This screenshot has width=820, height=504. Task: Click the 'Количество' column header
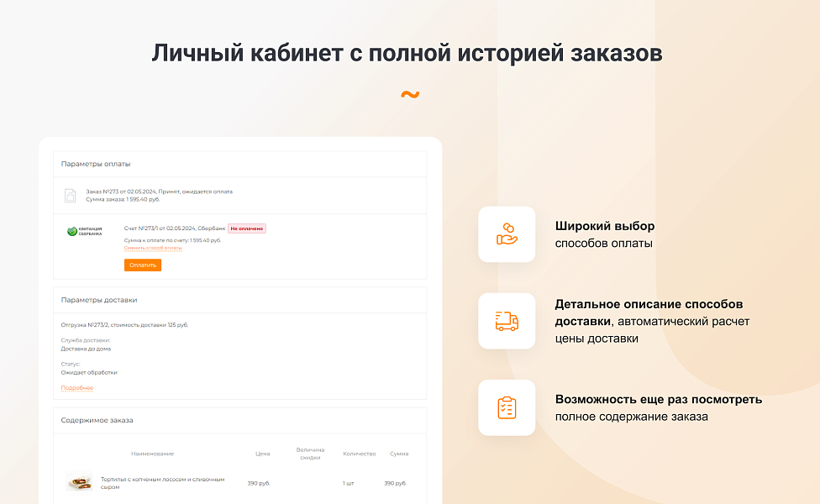pos(361,452)
